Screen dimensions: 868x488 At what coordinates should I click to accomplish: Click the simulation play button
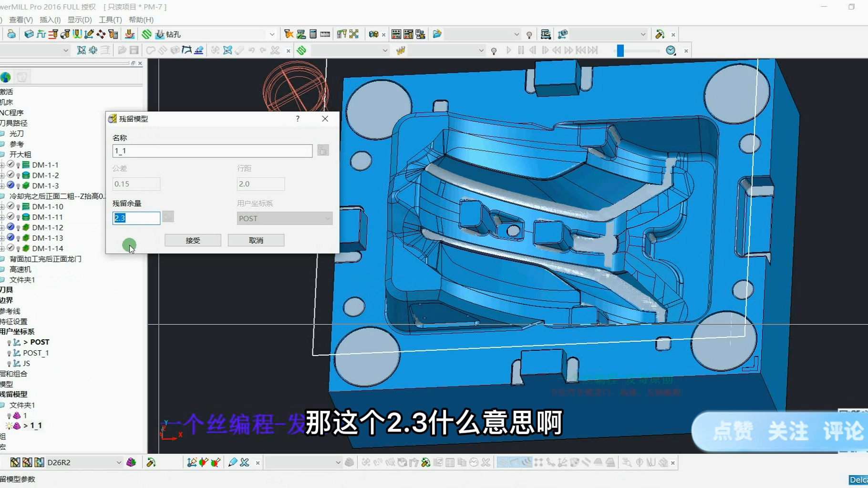point(509,50)
